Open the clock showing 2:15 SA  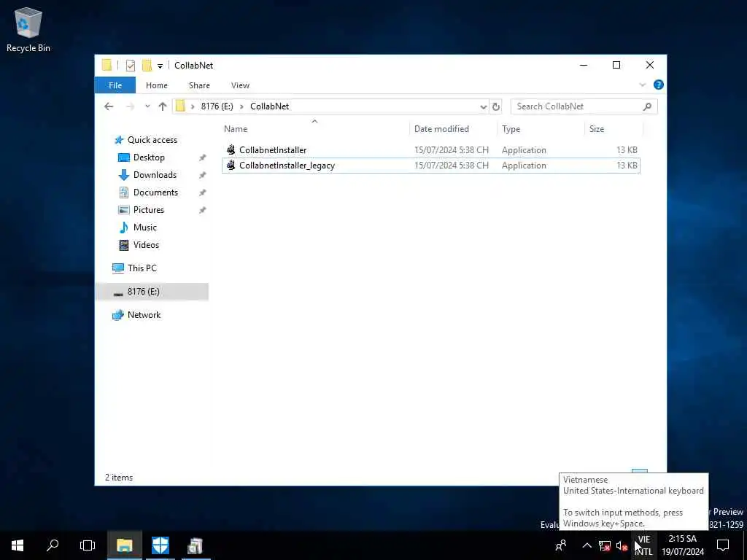pos(682,545)
